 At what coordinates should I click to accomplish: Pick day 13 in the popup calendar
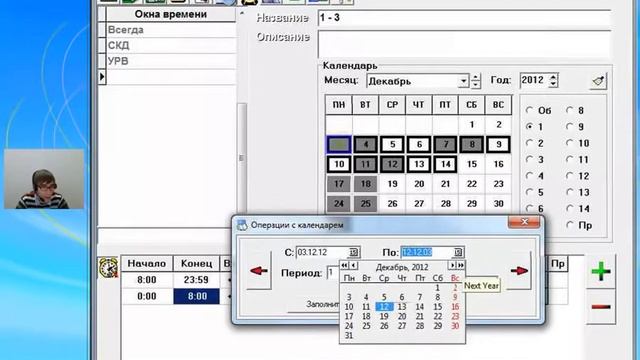[402, 307]
